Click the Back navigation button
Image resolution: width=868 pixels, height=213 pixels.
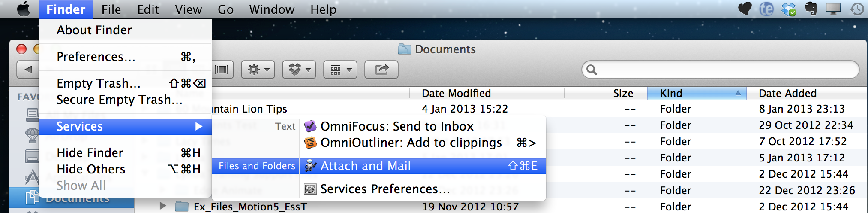pos(28,70)
